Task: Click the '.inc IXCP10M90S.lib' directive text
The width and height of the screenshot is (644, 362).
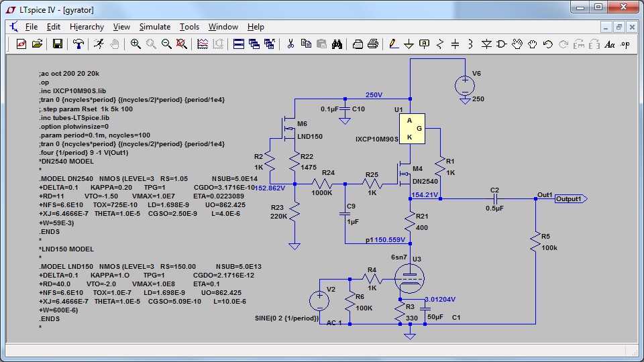Action: pos(72,91)
